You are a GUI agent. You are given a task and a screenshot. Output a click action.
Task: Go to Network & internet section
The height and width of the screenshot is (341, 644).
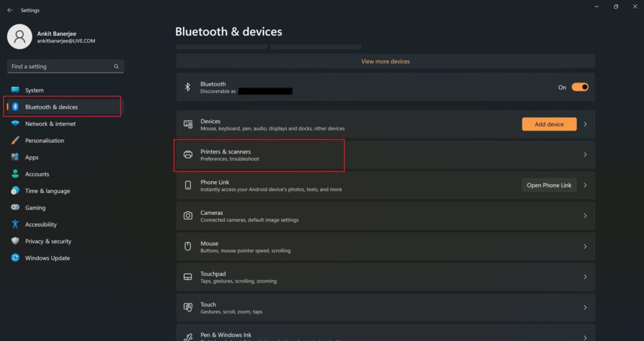coord(50,124)
